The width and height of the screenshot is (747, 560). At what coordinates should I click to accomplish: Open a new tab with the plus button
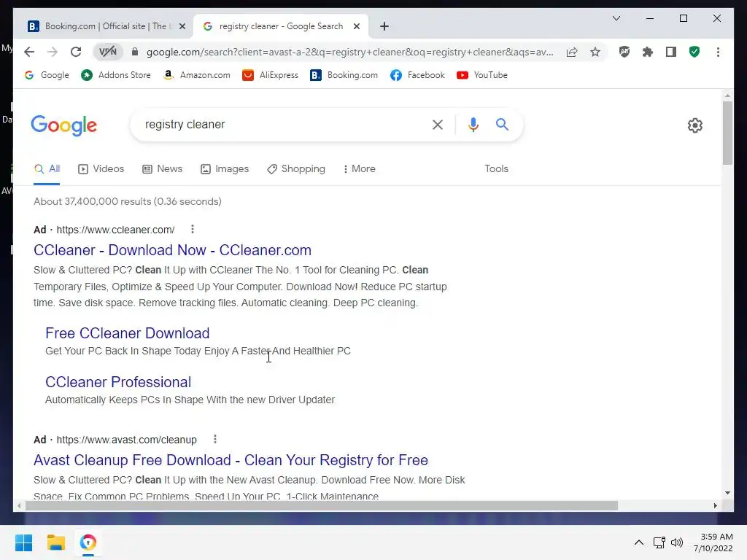384,26
